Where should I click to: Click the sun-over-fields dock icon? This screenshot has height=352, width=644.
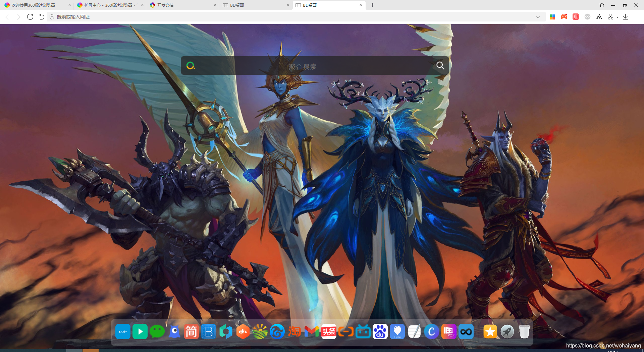coord(260,332)
